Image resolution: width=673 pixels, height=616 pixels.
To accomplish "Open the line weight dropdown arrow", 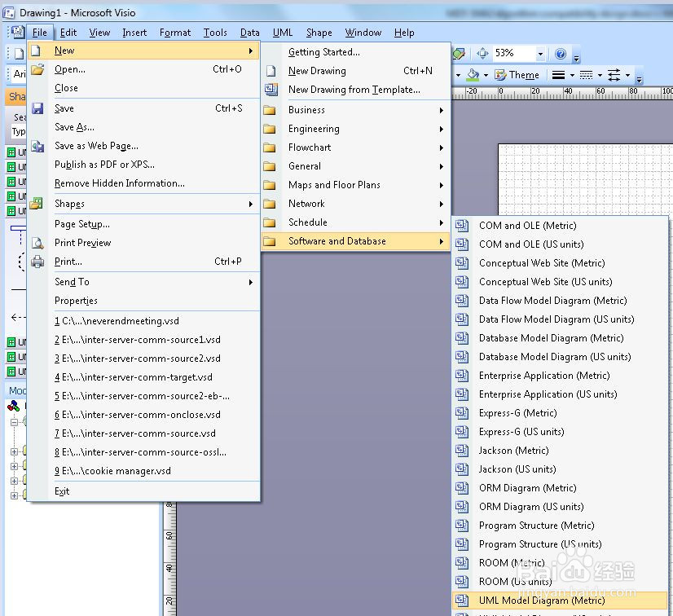I will tap(572, 75).
